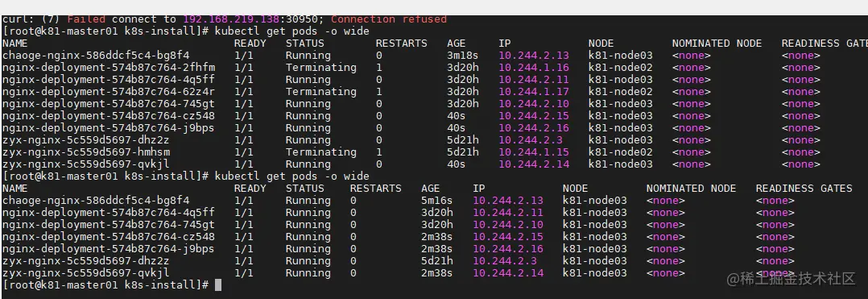Click age 3d20h in the 62z4r row

(x=463, y=92)
